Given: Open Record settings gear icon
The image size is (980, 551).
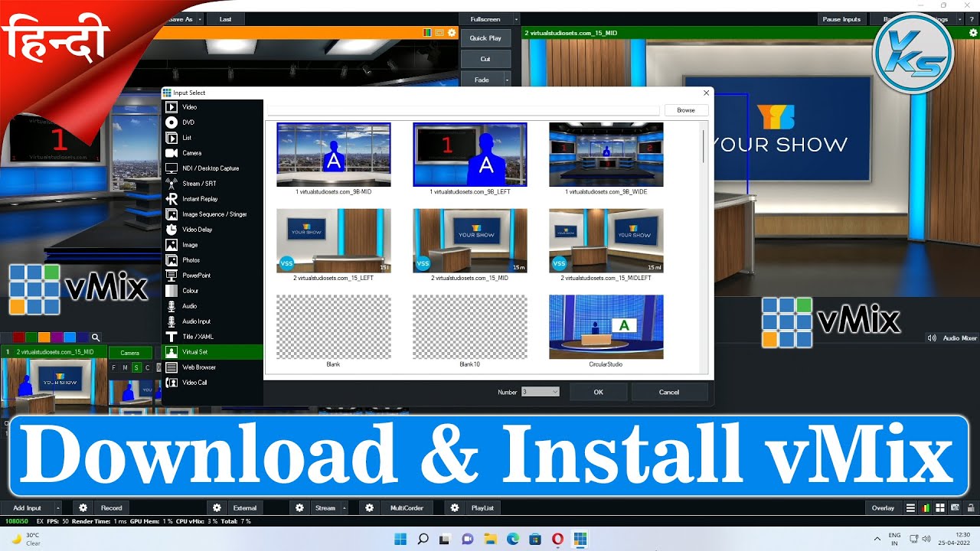Looking at the screenshot, I should (83, 507).
